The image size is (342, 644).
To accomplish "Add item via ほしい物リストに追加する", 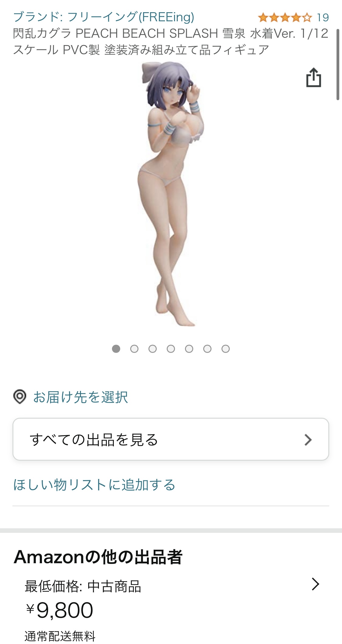I will 94,484.
